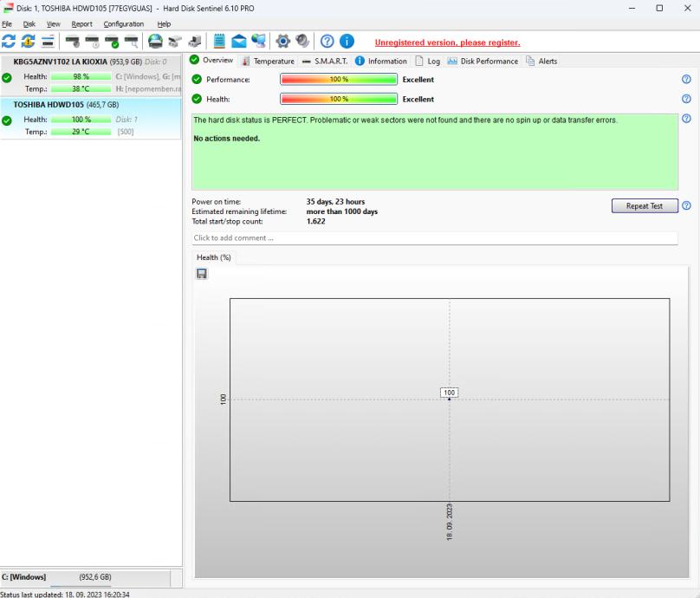Click the 'Click to add comment' field

click(435, 238)
